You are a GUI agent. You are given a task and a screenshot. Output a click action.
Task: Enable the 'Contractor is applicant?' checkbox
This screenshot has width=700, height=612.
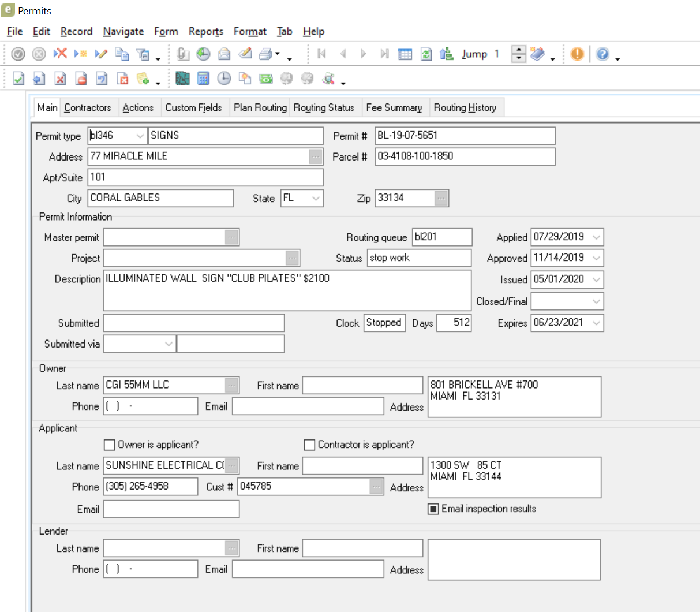(309, 445)
